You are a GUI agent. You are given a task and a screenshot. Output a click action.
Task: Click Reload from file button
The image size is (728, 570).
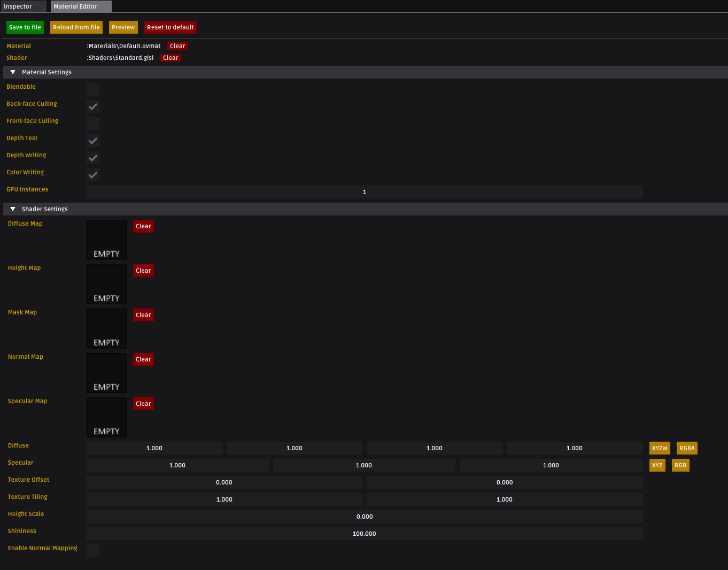pyautogui.click(x=76, y=27)
